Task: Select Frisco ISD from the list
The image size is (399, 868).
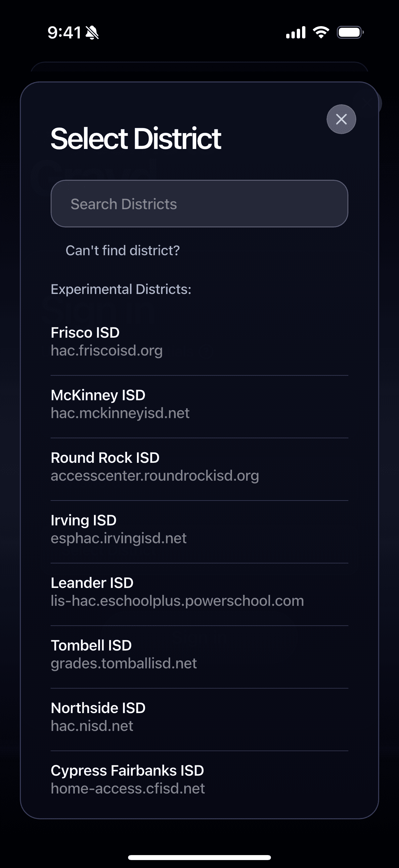Action: (199, 341)
